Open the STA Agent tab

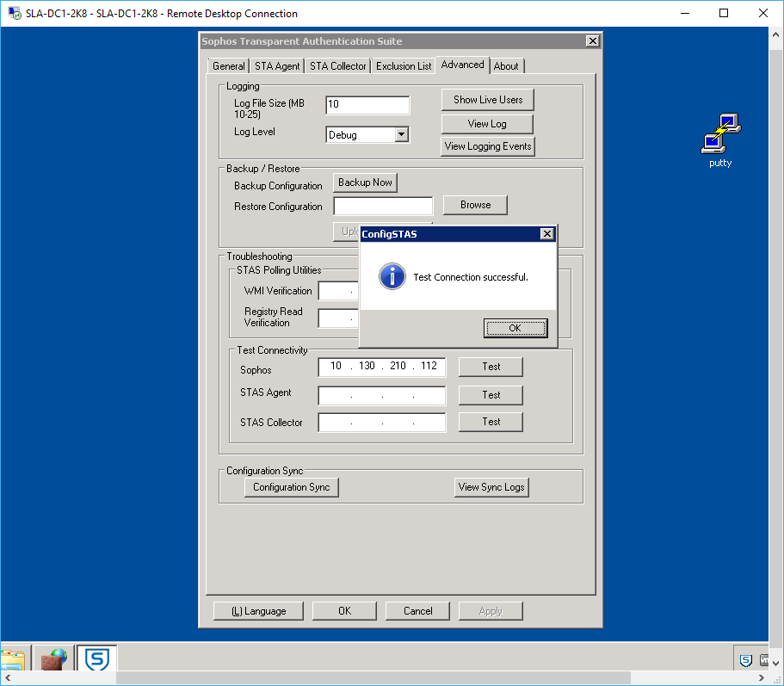(x=277, y=66)
